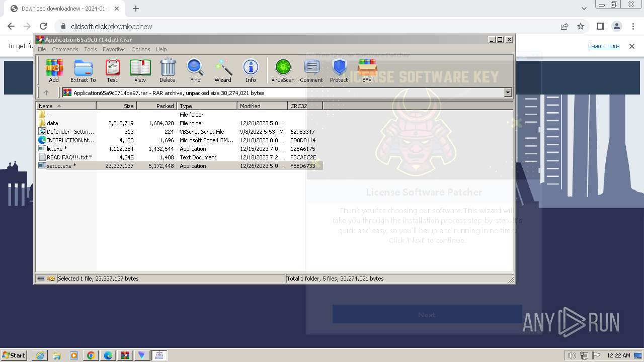Open the Favorites menu

coord(114,49)
